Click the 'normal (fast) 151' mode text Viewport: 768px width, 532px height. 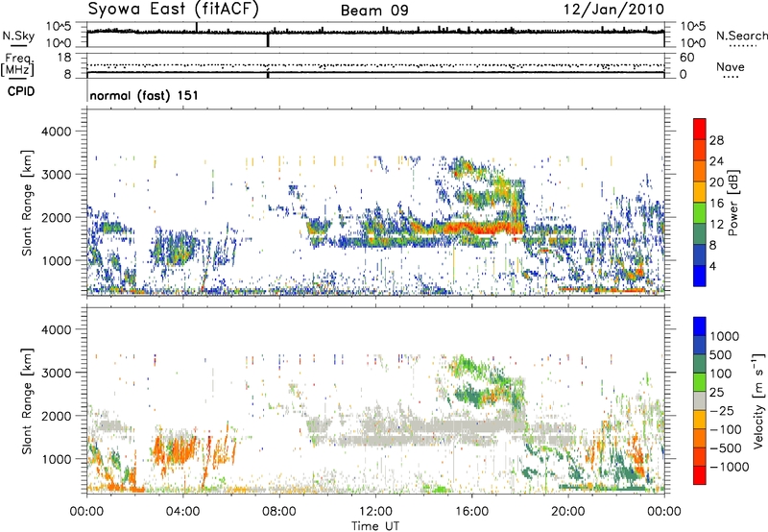(144, 95)
